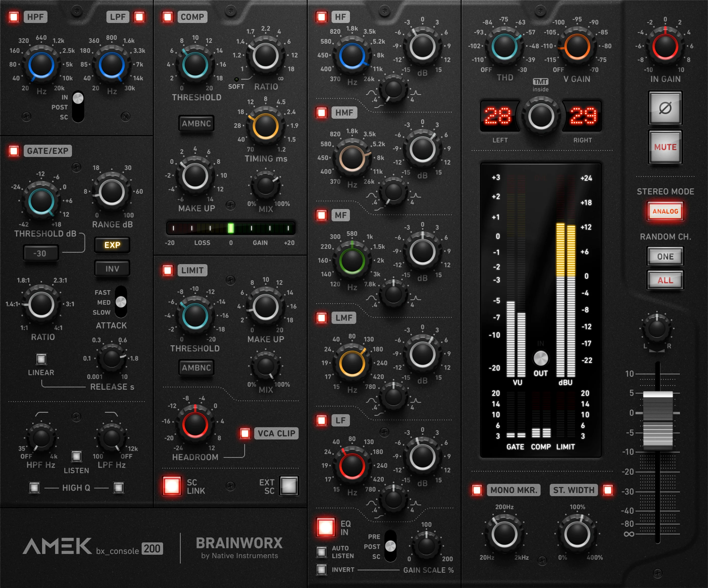Enable the LINEAR checkbox in gate

(x=41, y=359)
